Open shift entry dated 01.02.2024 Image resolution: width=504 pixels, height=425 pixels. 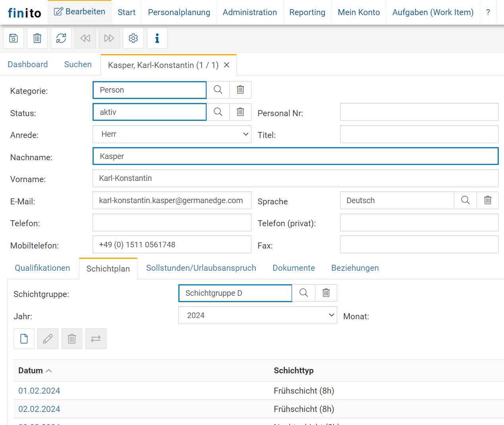coord(39,391)
